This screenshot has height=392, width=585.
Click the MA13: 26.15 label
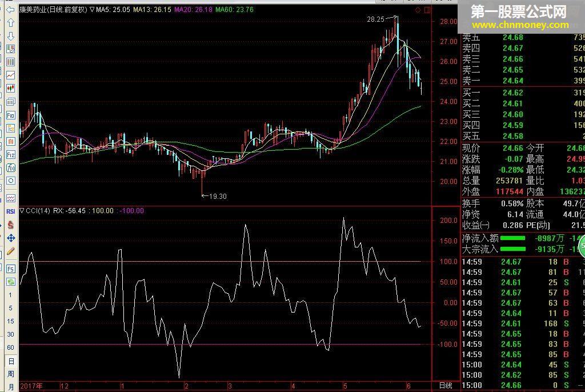(152, 10)
